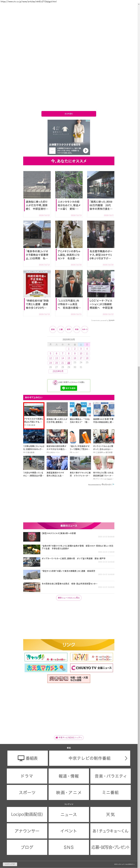Open the 架空サイト詐欺 news item

point(69,574)
